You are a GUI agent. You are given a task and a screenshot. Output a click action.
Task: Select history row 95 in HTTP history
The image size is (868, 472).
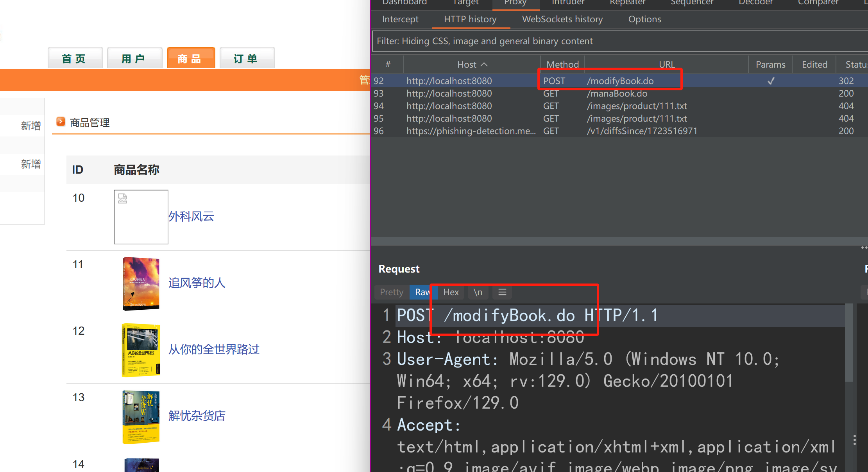pyautogui.click(x=619, y=118)
